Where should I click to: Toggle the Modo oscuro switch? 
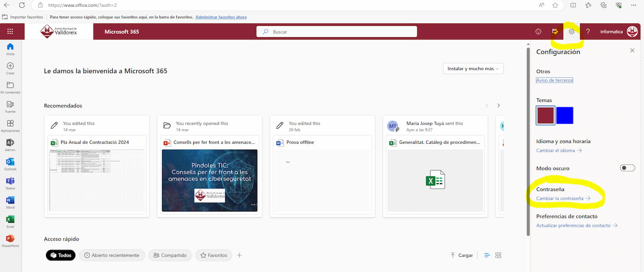pos(627,168)
